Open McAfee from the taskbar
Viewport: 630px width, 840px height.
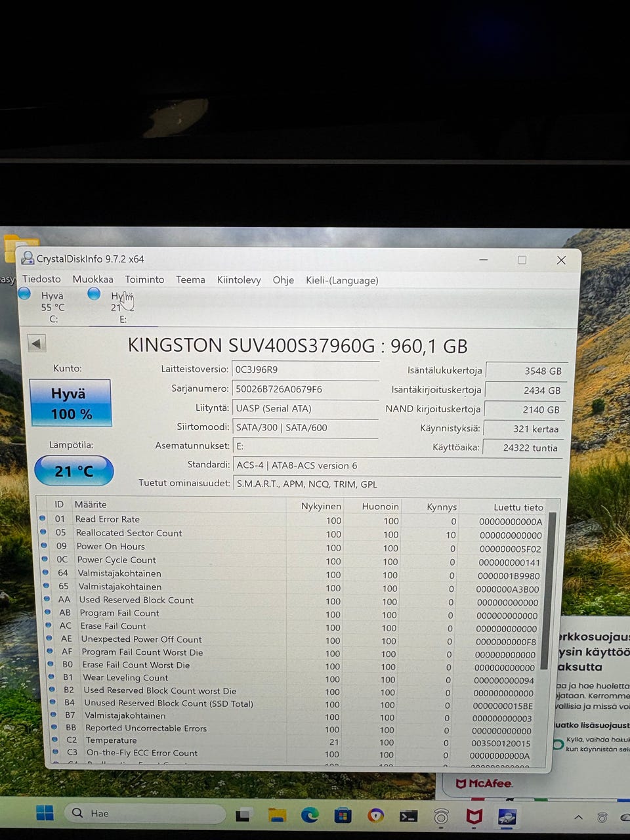(x=474, y=816)
